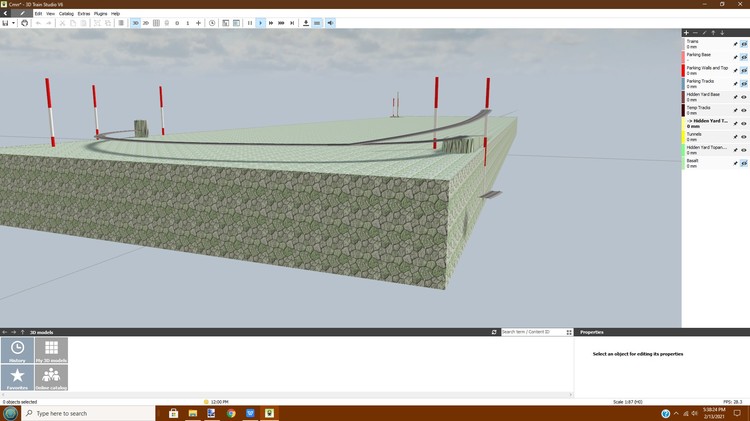The height and width of the screenshot is (421, 750).
Task: Click the Parking Walls and Top color swatch
Action: click(x=683, y=70)
